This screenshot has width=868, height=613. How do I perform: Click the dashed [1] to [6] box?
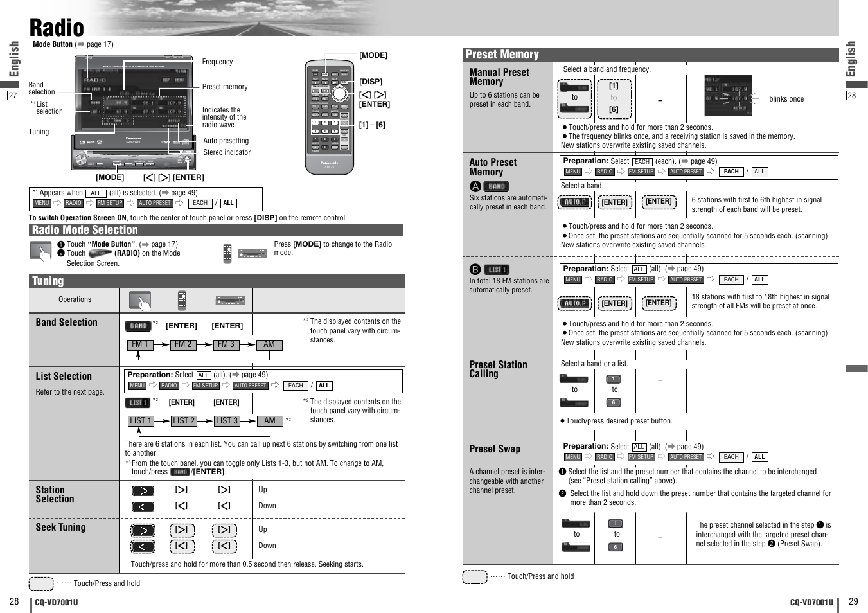click(614, 98)
